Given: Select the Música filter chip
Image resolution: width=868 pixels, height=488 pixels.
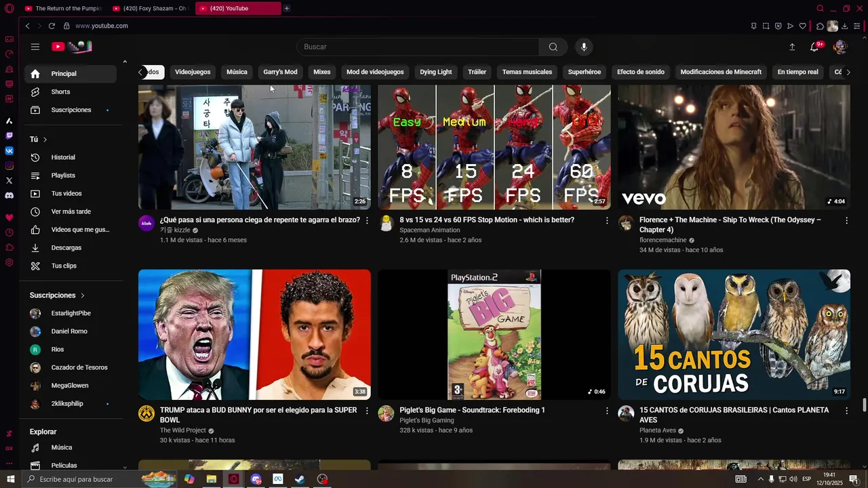Looking at the screenshot, I should tap(237, 72).
